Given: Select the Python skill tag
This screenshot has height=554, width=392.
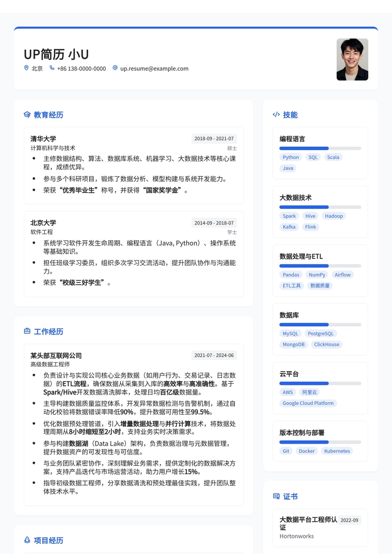Looking at the screenshot, I should tap(291, 157).
